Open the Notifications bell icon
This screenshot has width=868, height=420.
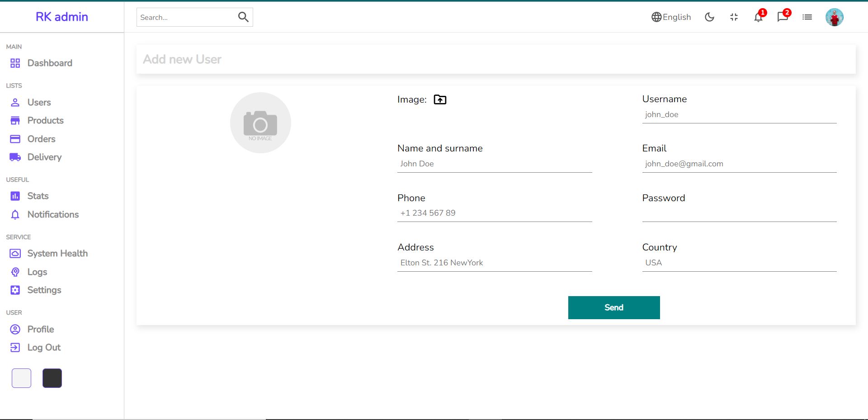click(758, 17)
